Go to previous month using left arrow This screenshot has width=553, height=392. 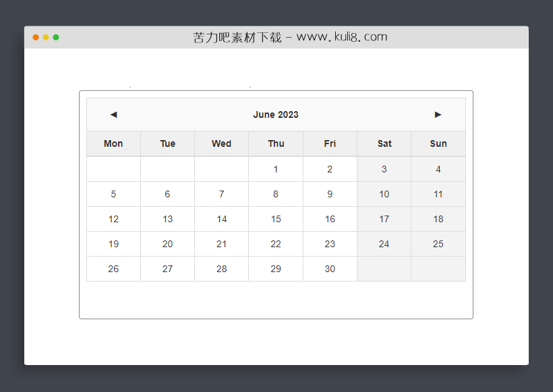tap(113, 115)
